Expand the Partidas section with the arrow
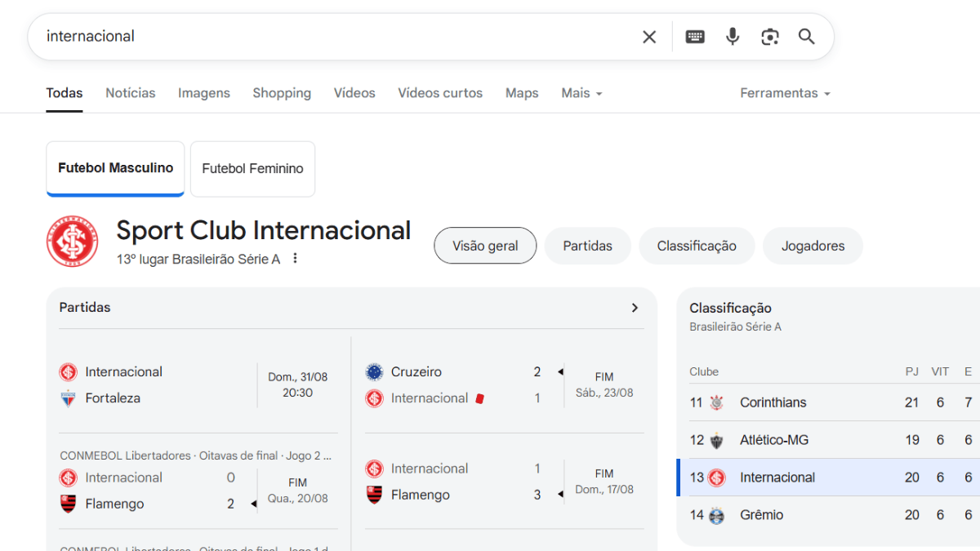This screenshot has height=551, width=980. (635, 308)
